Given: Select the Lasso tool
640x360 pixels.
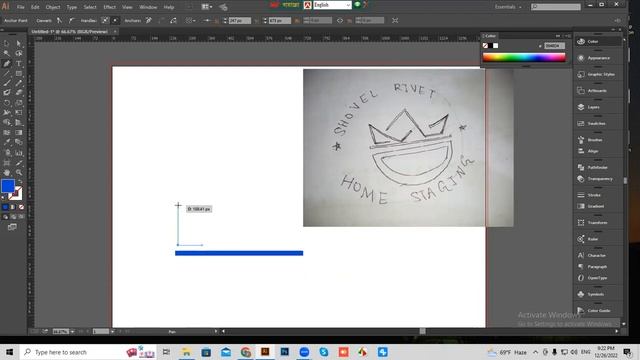Looking at the screenshot, I should tap(19, 53).
